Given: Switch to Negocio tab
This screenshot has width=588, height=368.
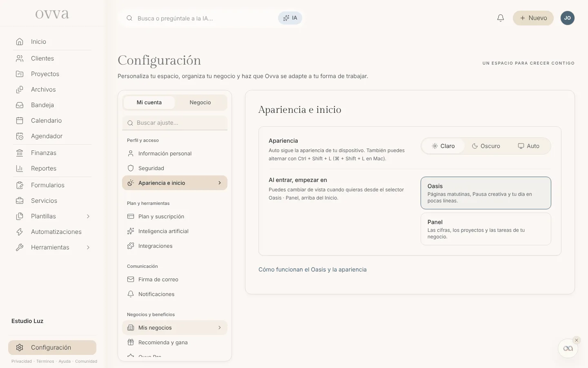Looking at the screenshot, I should tap(200, 103).
